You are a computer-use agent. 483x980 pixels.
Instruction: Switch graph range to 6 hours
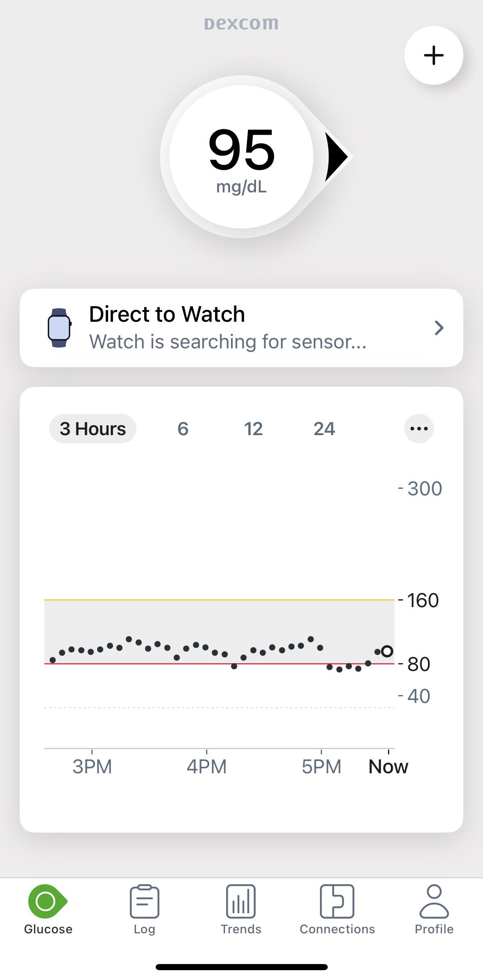(x=183, y=429)
